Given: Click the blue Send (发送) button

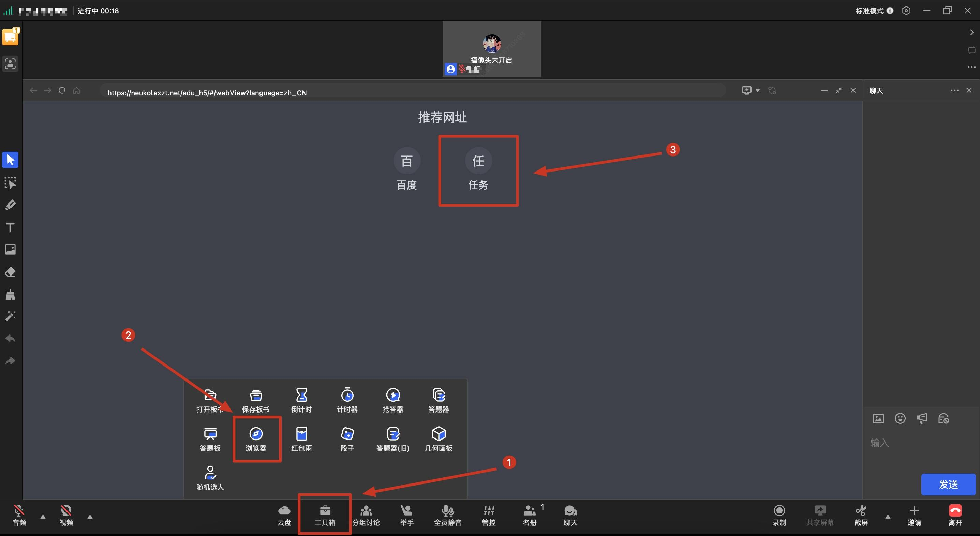Looking at the screenshot, I should click(x=948, y=484).
